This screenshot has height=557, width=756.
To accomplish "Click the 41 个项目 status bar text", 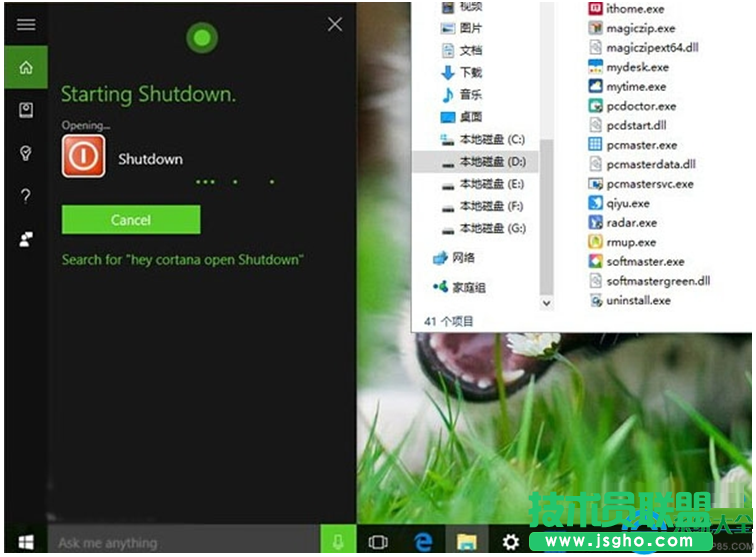I will tap(448, 321).
